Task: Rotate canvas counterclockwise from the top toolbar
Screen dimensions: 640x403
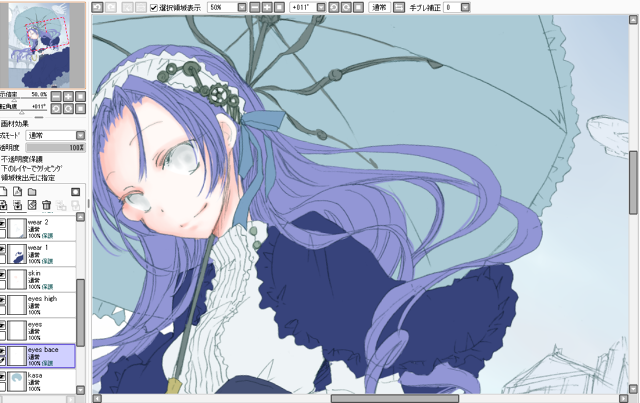Action: [x=333, y=7]
